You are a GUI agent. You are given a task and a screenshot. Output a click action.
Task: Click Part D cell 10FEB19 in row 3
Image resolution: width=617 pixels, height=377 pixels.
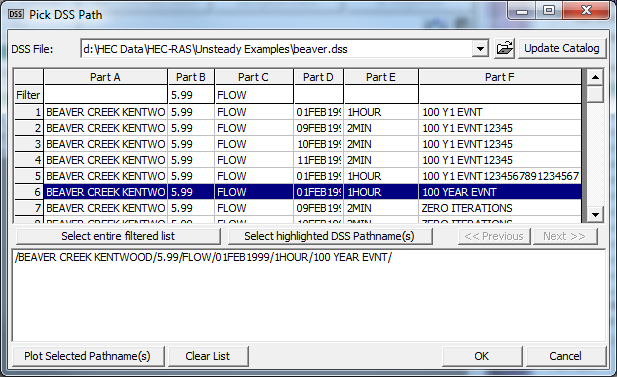(318, 144)
